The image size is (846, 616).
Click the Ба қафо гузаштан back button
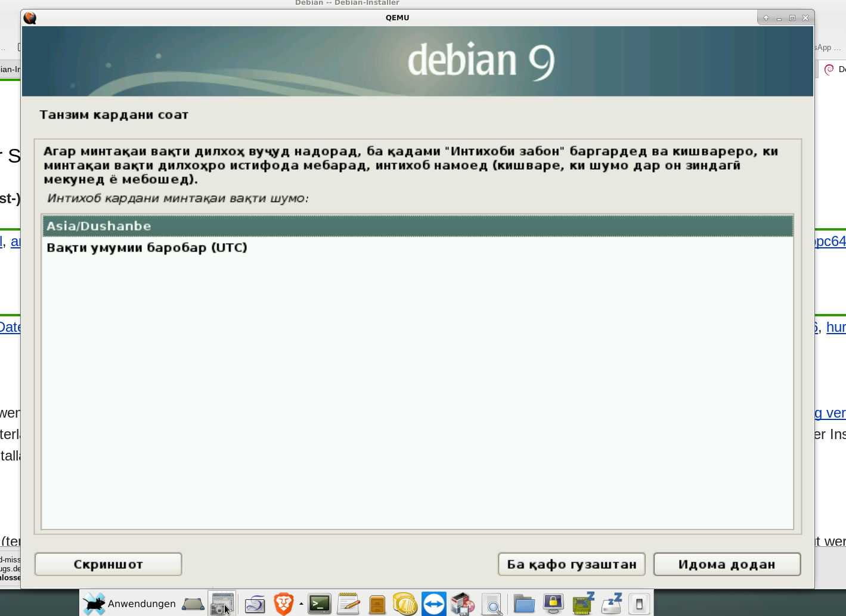[571, 564]
